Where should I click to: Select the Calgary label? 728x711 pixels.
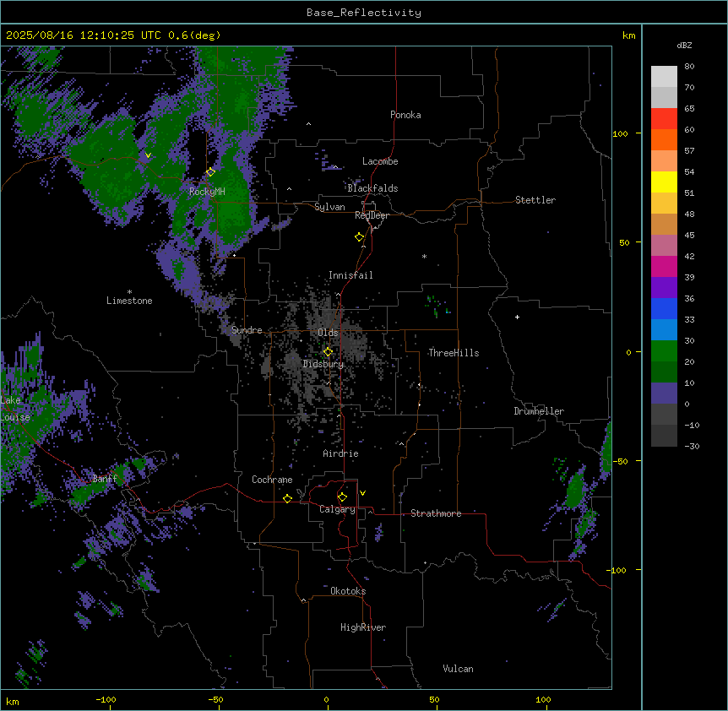(337, 509)
